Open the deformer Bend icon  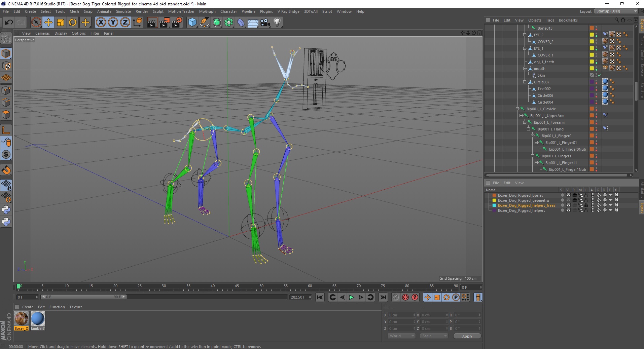pos(241,23)
